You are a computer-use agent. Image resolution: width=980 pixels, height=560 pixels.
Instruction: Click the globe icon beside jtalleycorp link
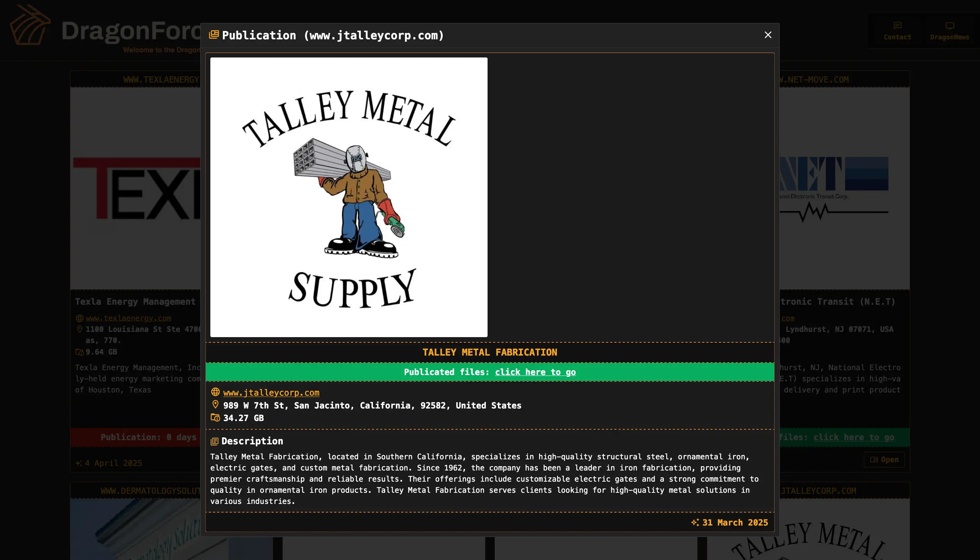(x=215, y=392)
